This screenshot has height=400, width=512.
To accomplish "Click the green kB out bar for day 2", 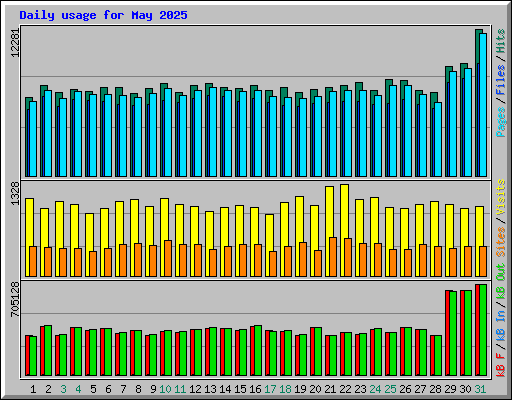I will pyautogui.click(x=48, y=350).
